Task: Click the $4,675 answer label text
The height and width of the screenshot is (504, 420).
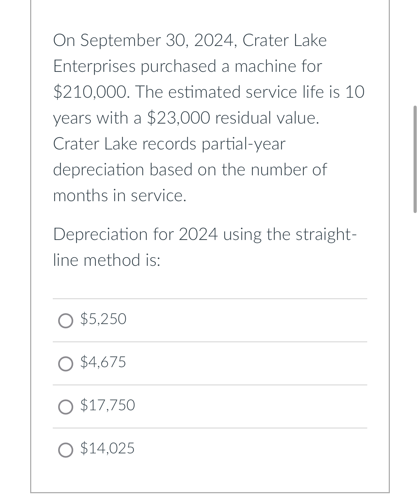Action: pyautogui.click(x=103, y=363)
